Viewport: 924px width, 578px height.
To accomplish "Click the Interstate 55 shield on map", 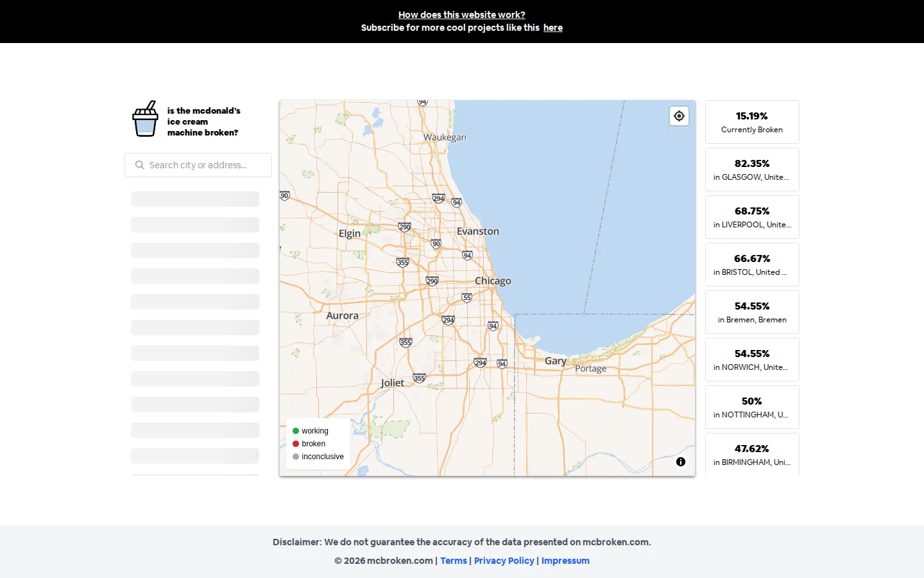I will (x=466, y=297).
